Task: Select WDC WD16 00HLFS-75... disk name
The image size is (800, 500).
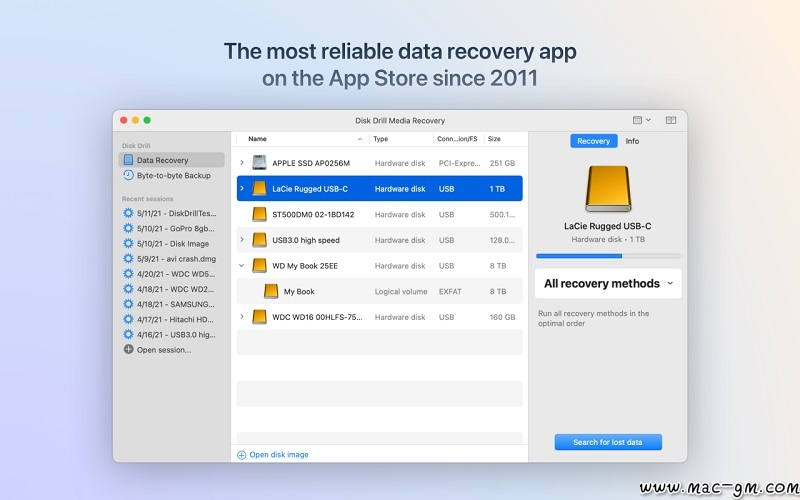Action: 317,317
